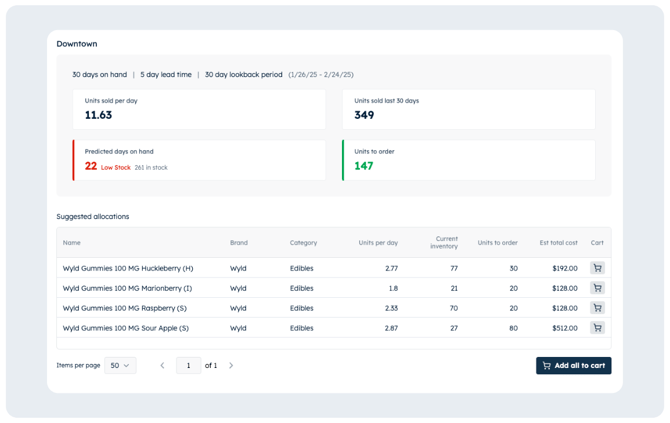Go to previous page arrow
Image resolution: width=670 pixels, height=423 pixels.
point(162,366)
